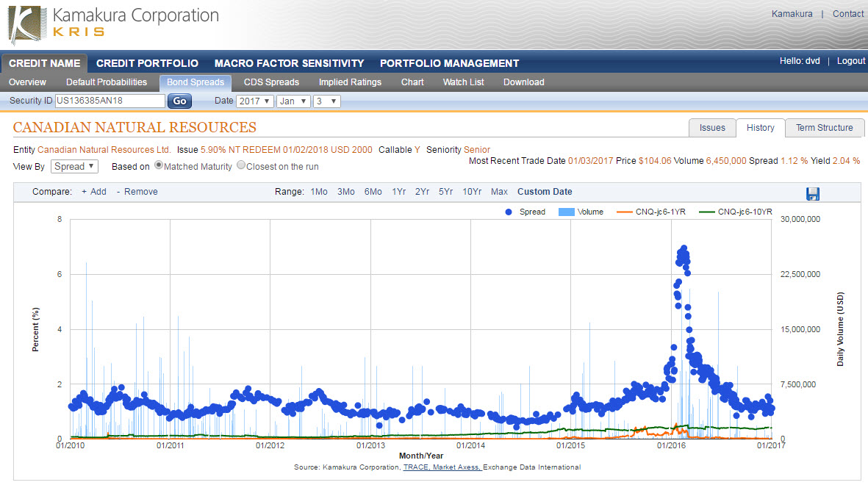Open the PORTFOLIO MANAGEMENT menu
This screenshot has width=868, height=485.
click(x=449, y=63)
